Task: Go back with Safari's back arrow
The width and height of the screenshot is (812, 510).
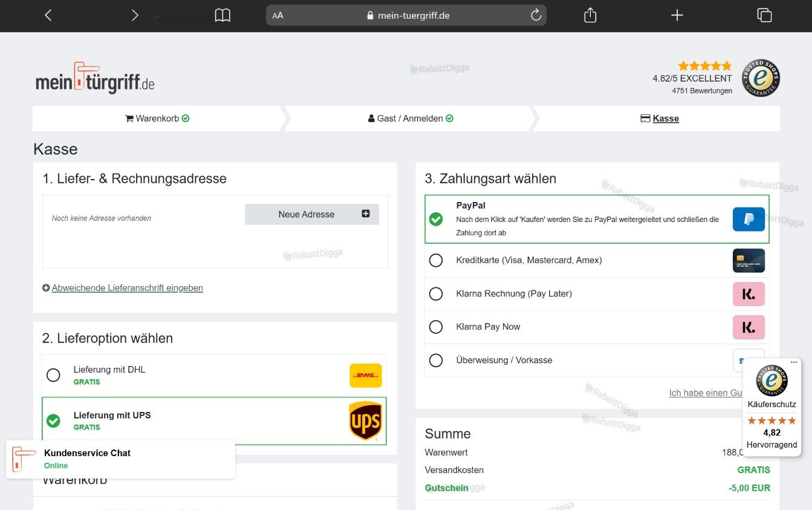Action: point(48,15)
